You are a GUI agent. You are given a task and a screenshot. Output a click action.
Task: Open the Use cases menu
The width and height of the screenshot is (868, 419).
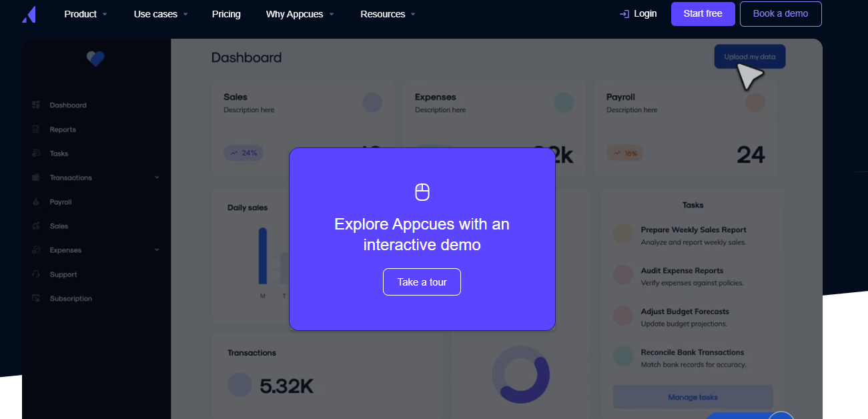pyautogui.click(x=155, y=14)
